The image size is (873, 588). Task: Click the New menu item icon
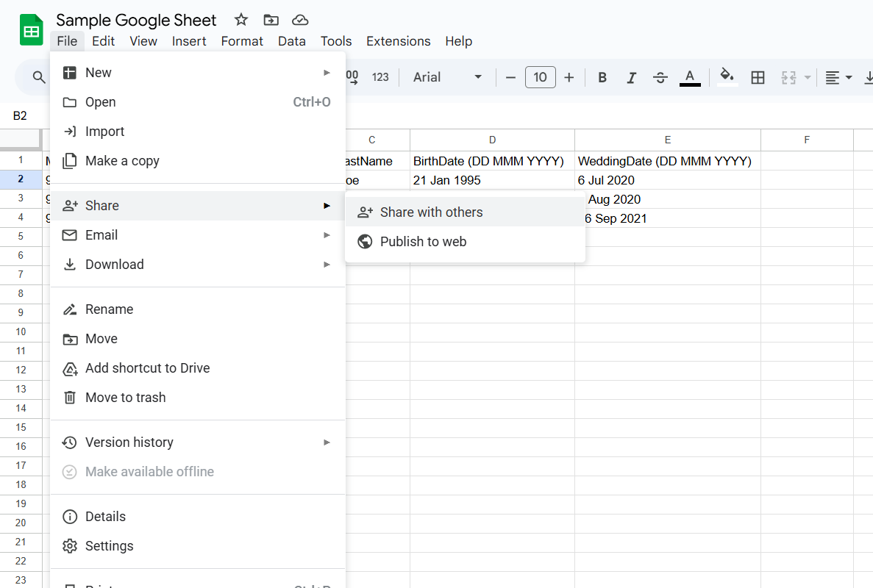(70, 73)
